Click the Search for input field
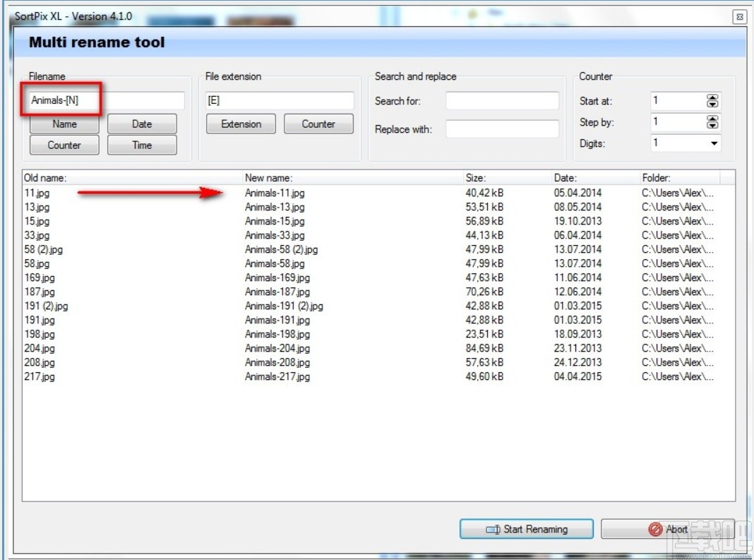754x560 pixels. coord(502,101)
